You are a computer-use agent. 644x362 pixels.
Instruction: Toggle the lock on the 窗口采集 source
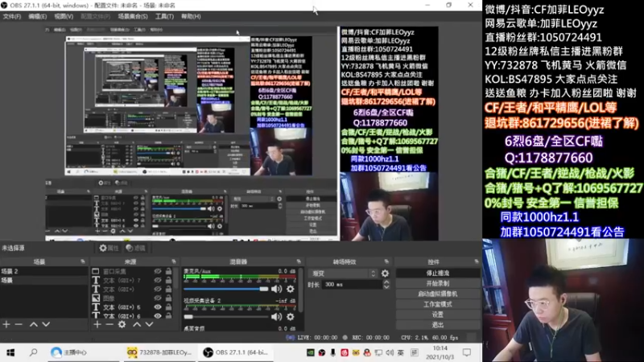[x=168, y=271]
